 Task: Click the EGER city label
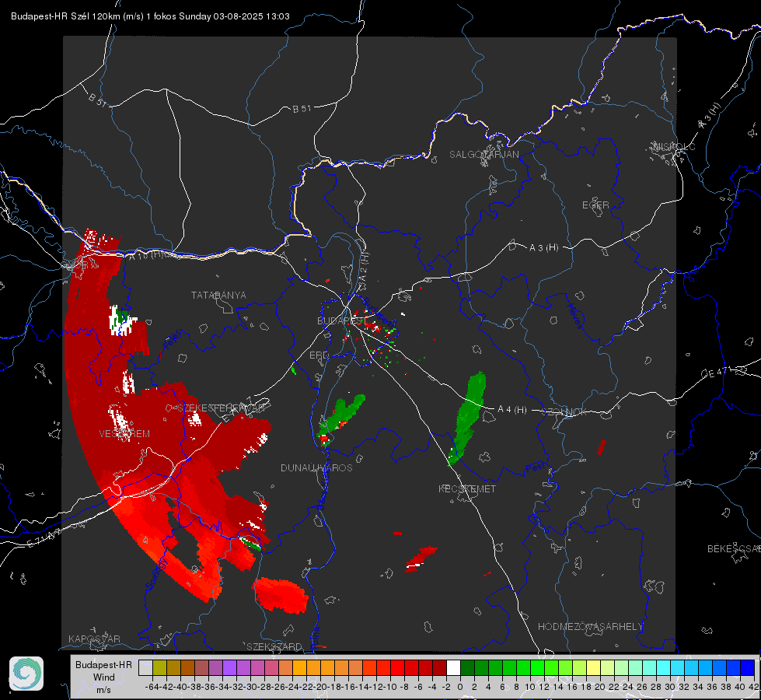click(595, 205)
